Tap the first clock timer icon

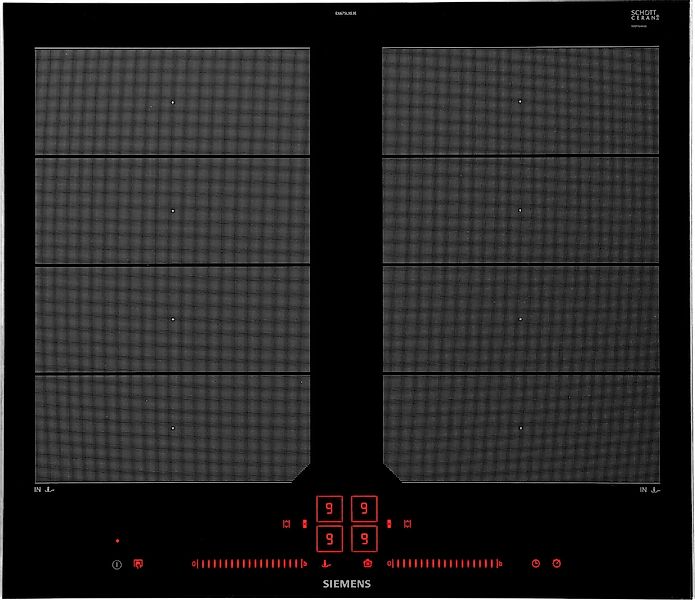(536, 563)
